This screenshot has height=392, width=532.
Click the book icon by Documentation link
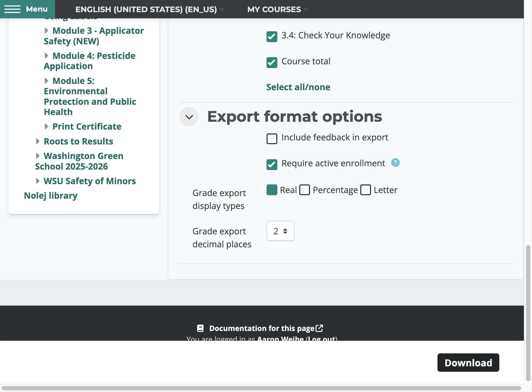click(200, 328)
